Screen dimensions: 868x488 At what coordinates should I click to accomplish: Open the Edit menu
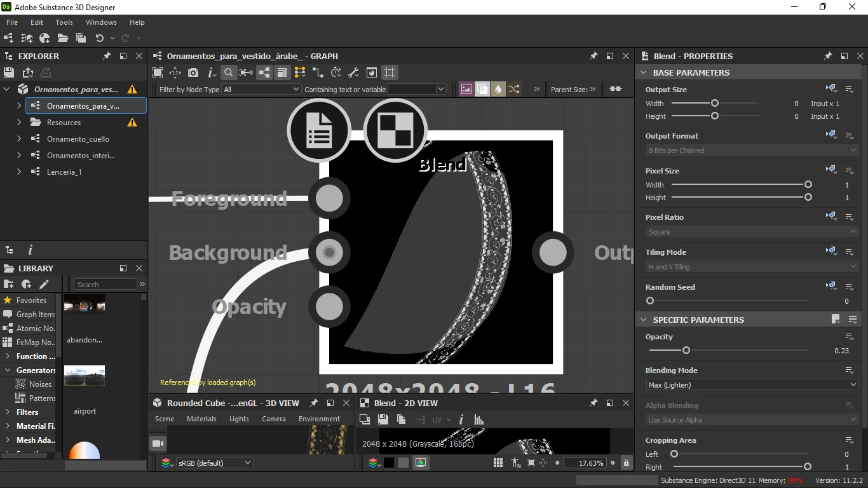coord(37,22)
